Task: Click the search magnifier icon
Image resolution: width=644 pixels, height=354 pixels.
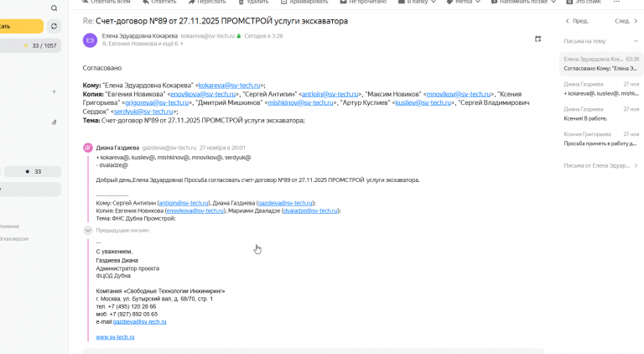Action: [55, 8]
